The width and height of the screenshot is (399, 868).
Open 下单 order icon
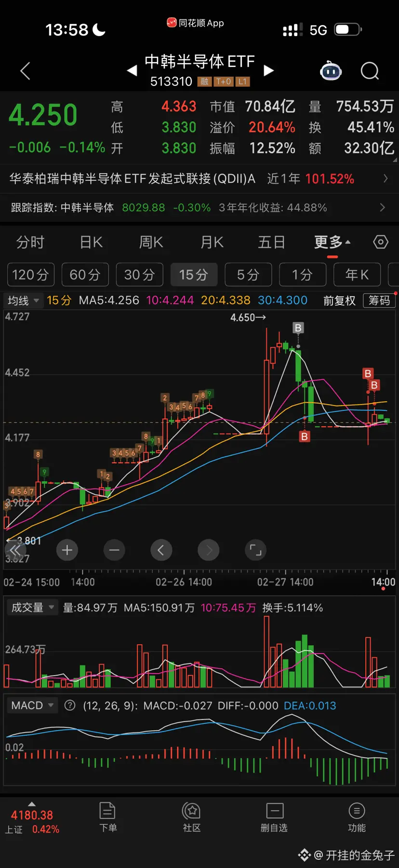tap(107, 817)
